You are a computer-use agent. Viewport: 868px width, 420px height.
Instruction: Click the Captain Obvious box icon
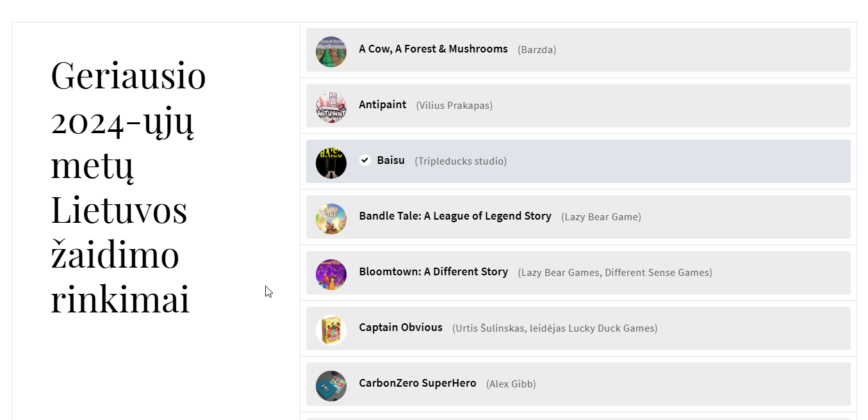pos(331,330)
